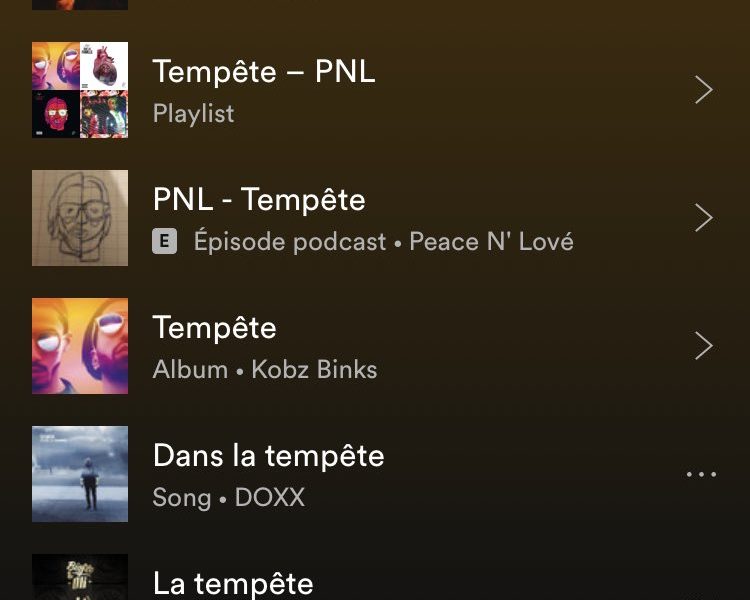Image resolution: width=750 pixels, height=600 pixels.
Task: Tap the La tempête cover thumbnail
Action: (x=80, y=578)
